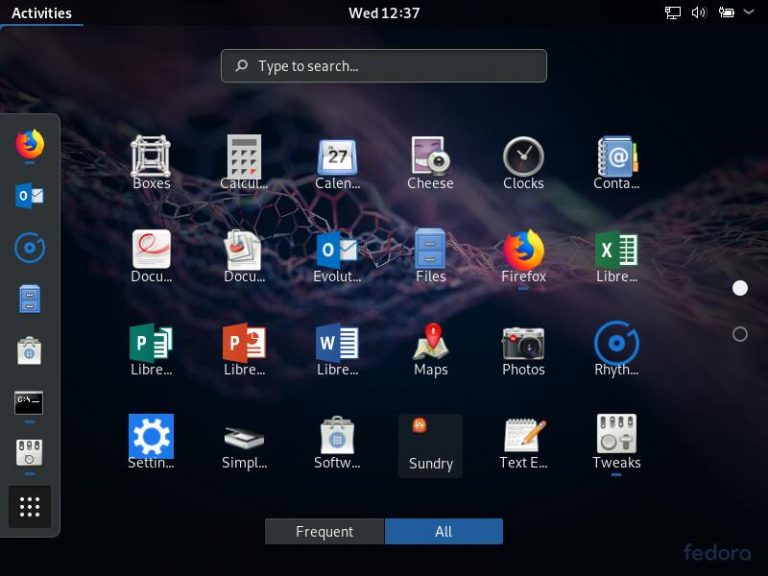Click the Type to search field

tap(384, 66)
